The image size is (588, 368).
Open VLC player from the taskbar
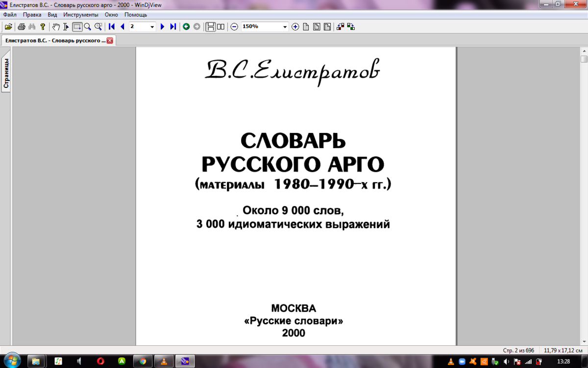coord(164,361)
